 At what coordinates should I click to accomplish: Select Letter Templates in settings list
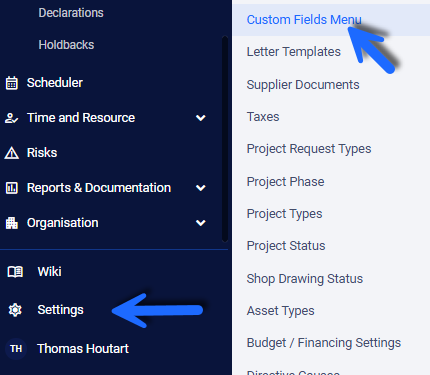294,52
